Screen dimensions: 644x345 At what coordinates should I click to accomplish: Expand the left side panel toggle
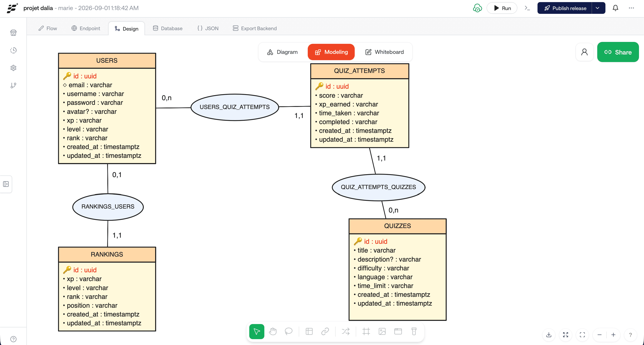tap(6, 184)
